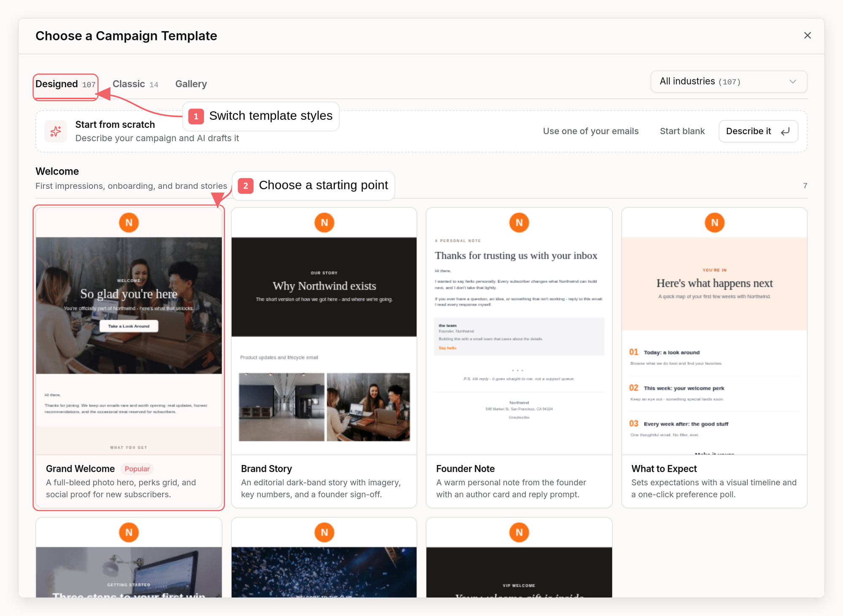Open the VIP Welcome template thumbnail
The width and height of the screenshot is (843, 616).
tap(519, 557)
